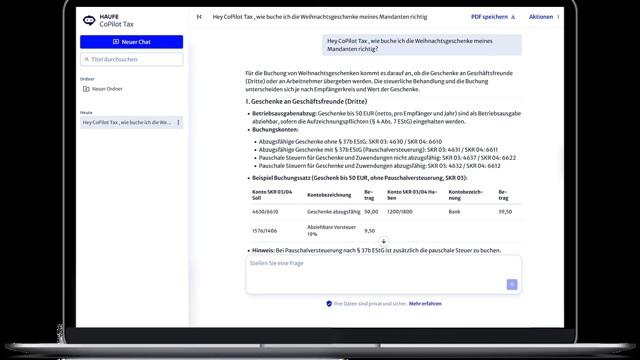This screenshot has height=360, width=640.
Task: Click table cell '50,00'
Action: pyautogui.click(x=371, y=212)
